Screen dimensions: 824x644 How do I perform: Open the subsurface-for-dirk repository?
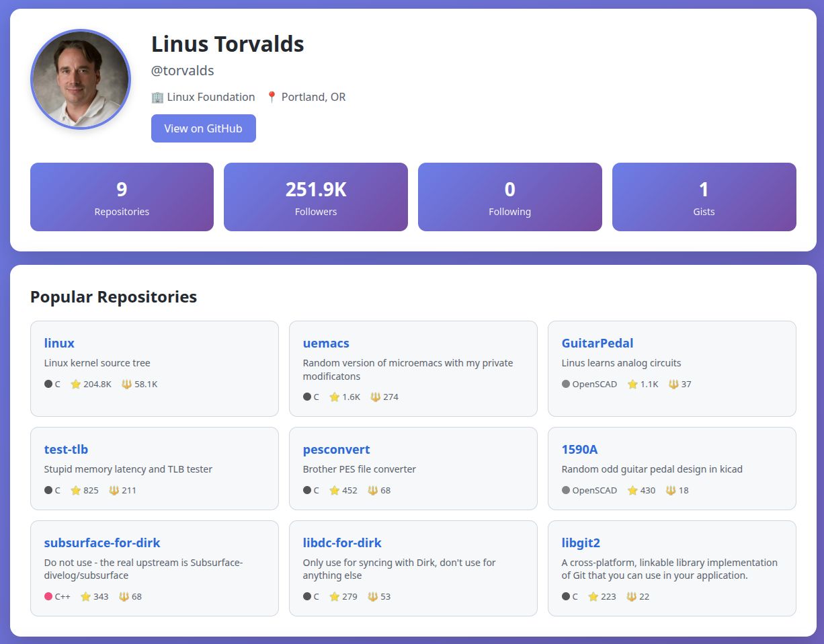[x=102, y=543]
